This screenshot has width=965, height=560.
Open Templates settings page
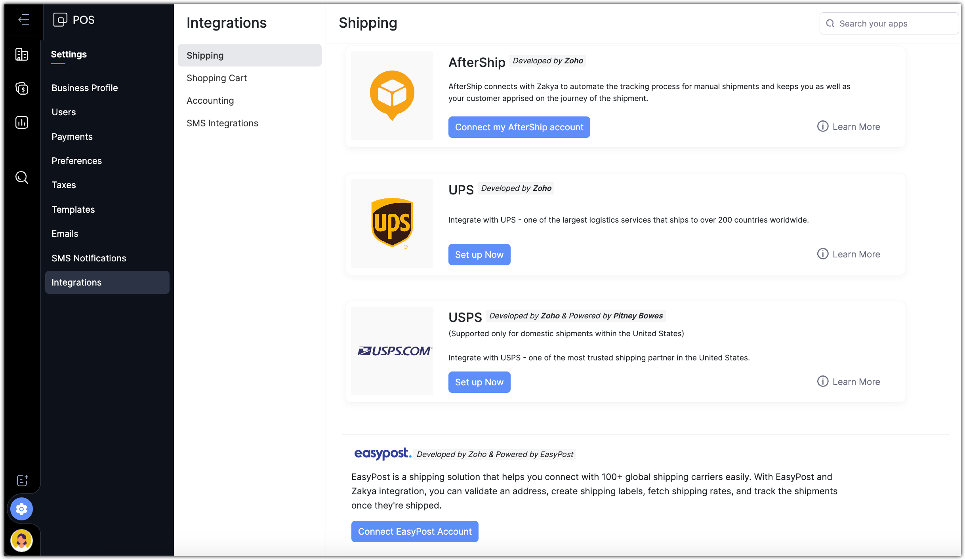tap(73, 210)
